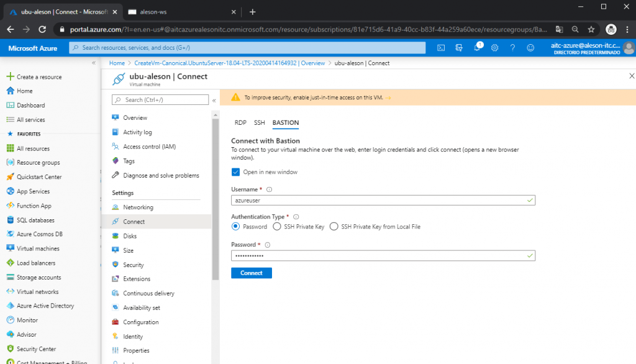Open the aitc-azure account menu
This screenshot has height=364, width=636.
[592, 48]
